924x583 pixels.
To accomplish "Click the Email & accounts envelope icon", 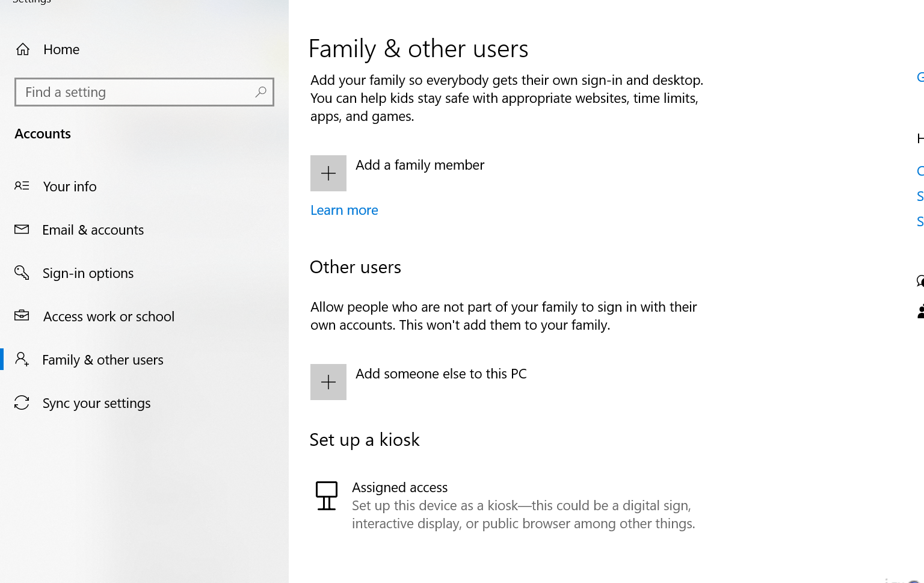I will tap(22, 229).
